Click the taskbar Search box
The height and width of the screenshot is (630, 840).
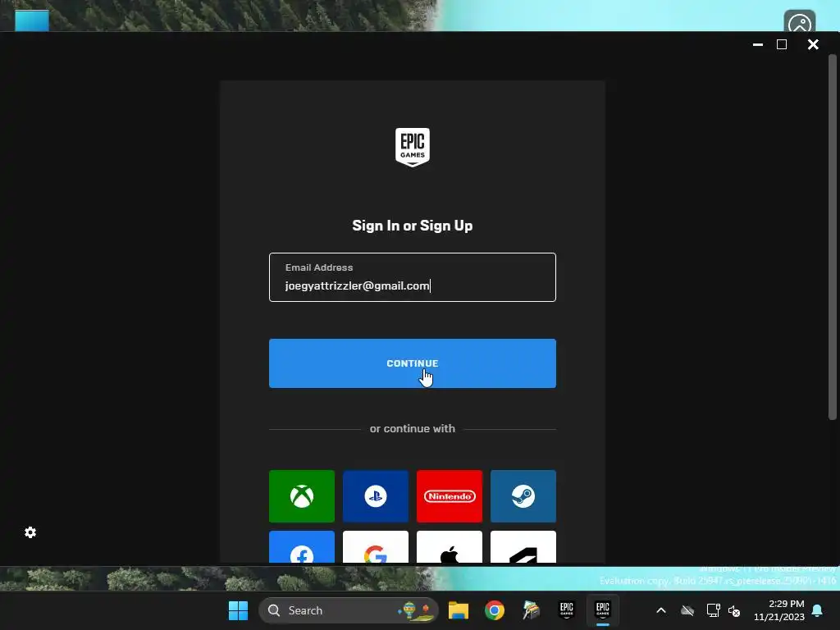coord(348,610)
